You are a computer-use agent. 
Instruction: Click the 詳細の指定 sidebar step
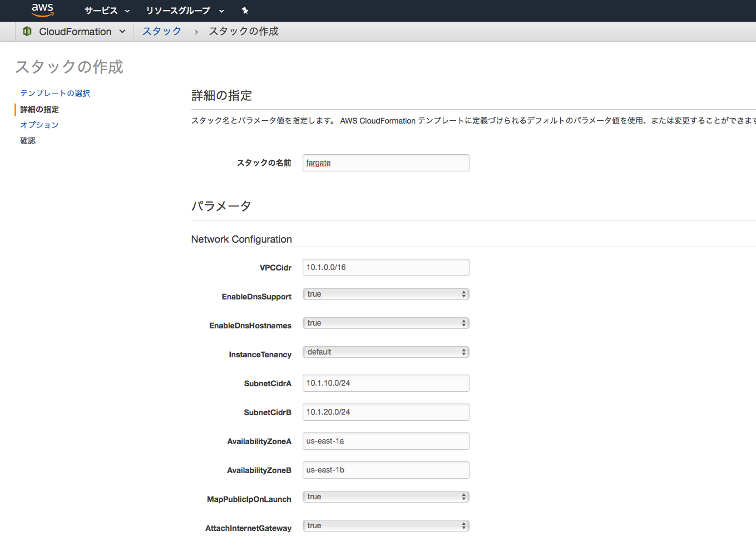39,109
